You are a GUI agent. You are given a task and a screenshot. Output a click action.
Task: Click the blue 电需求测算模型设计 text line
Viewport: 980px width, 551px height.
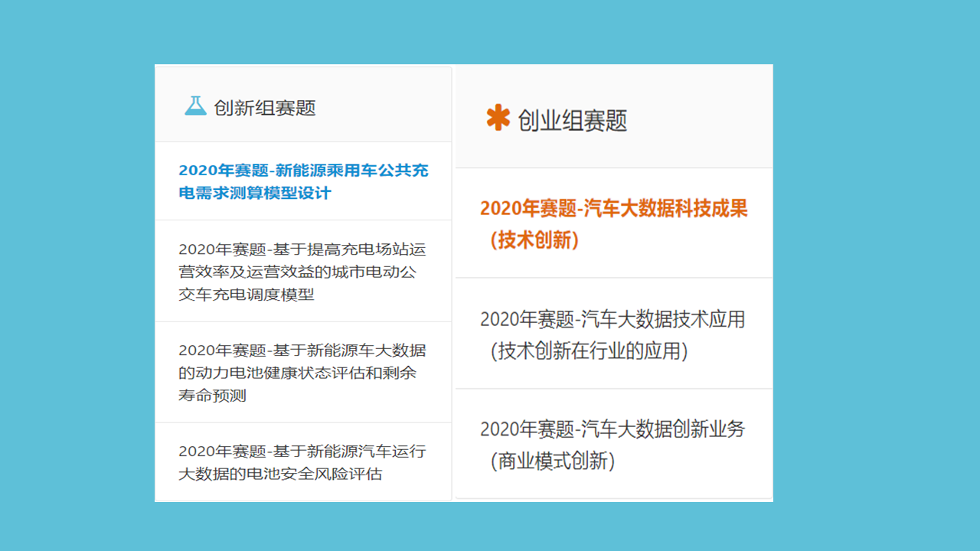pyautogui.click(x=255, y=193)
